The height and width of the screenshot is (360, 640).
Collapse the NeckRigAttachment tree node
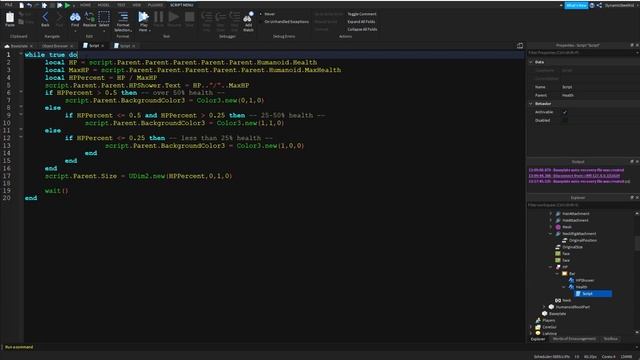pyautogui.click(x=551, y=234)
